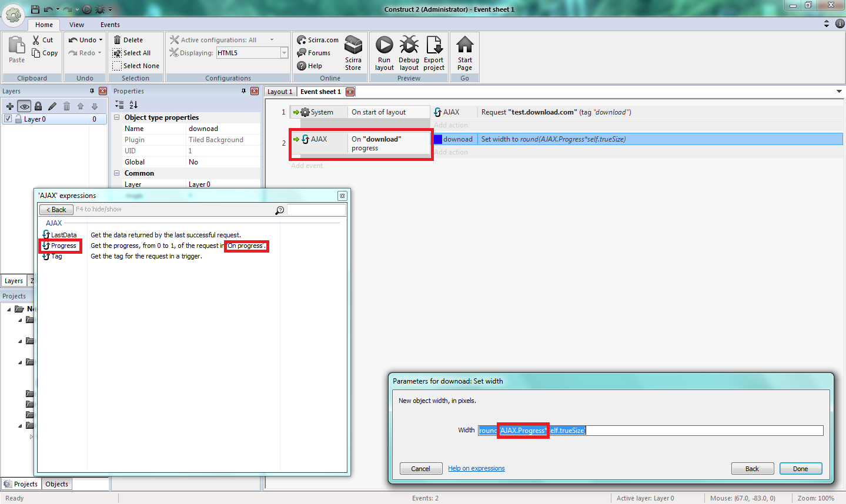The image size is (846, 504).
Task: Toggle the Layer 0 visibility checkbox
Action: click(x=8, y=119)
